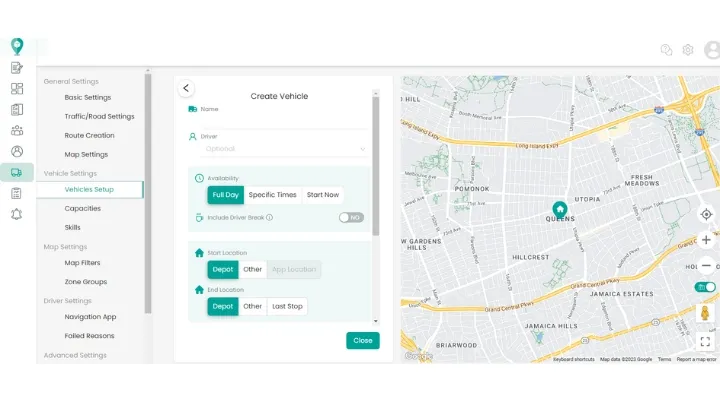Viewport: 720px width, 405px height.
Task: Select Specific Times availability option
Action: [x=272, y=195]
